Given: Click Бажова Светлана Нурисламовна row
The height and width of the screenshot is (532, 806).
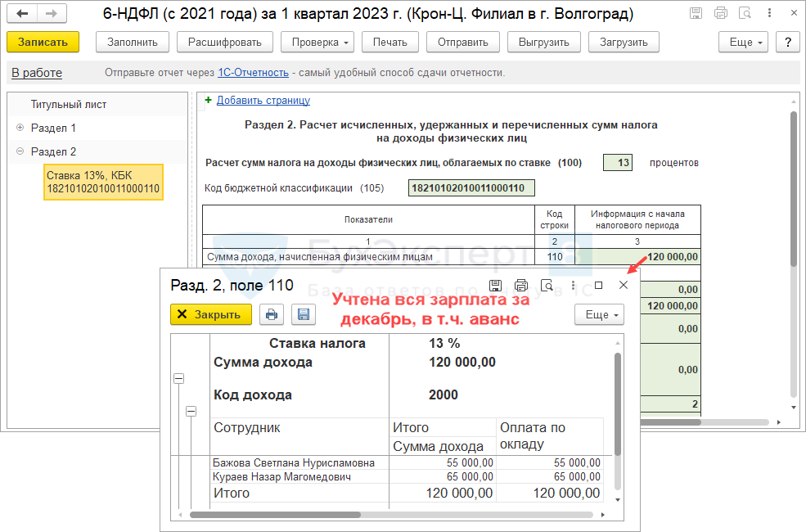Looking at the screenshot, I should click(407, 462).
